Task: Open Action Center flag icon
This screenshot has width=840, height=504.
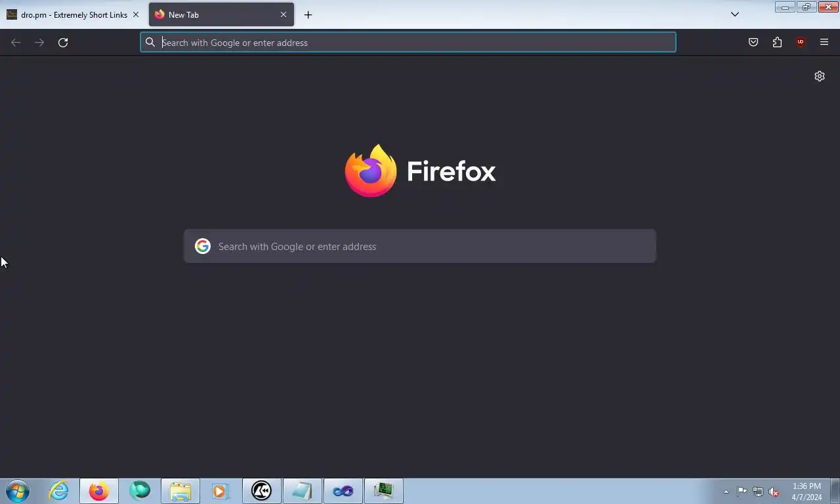Action: (x=742, y=492)
